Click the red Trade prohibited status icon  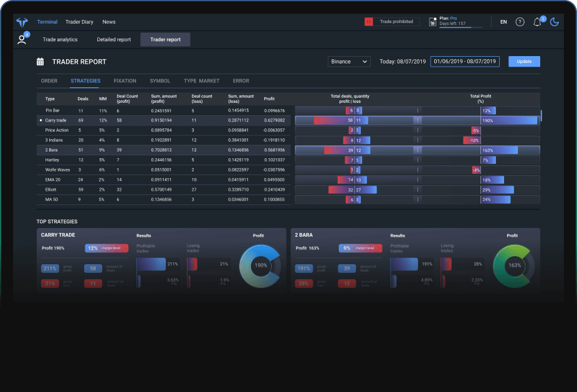[368, 21]
